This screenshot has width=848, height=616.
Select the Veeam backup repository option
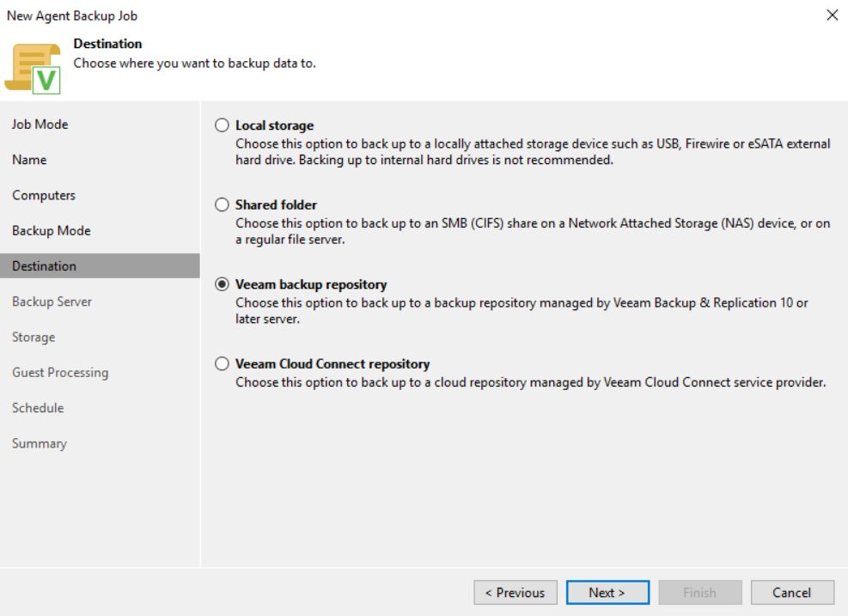point(222,284)
